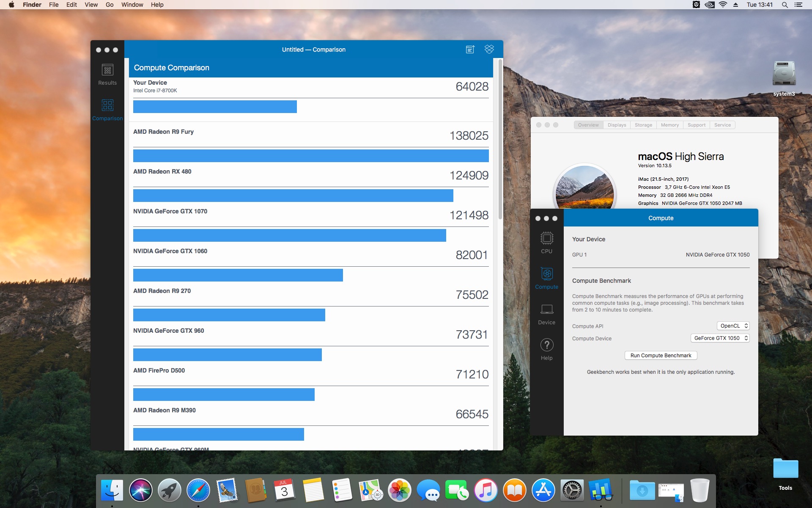
Task: Select the Storage tab
Action: [643, 125]
